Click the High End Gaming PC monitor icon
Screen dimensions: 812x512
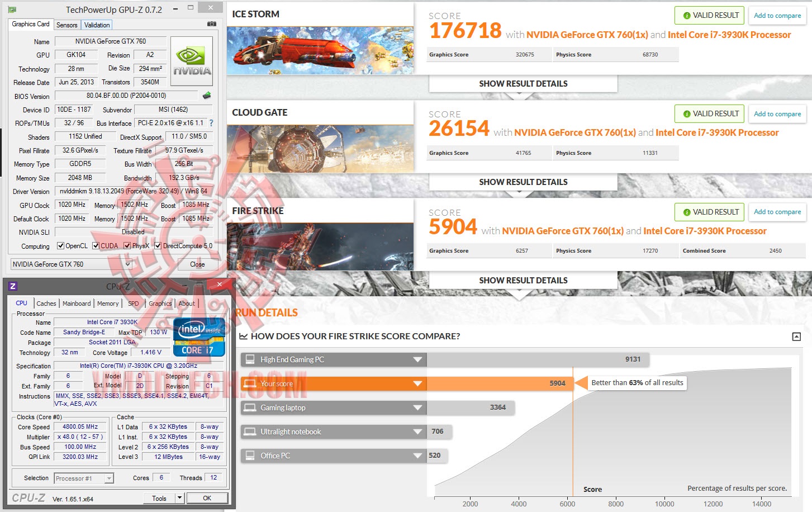tap(250, 359)
